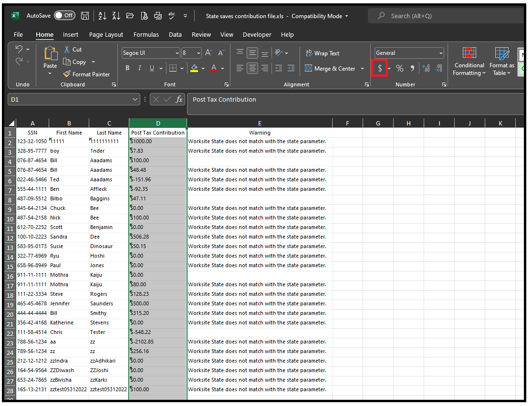Activate the Format Painter
This screenshot has width=532, height=406.
[86, 74]
